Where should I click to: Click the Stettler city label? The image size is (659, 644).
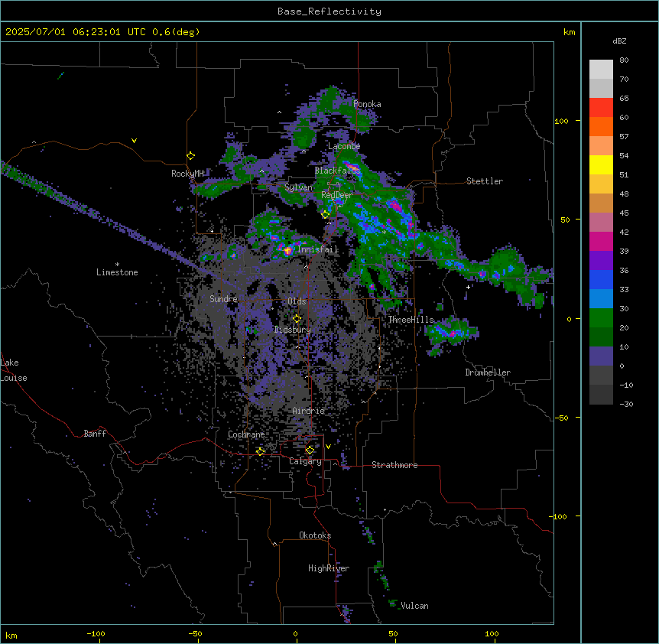[x=485, y=181]
